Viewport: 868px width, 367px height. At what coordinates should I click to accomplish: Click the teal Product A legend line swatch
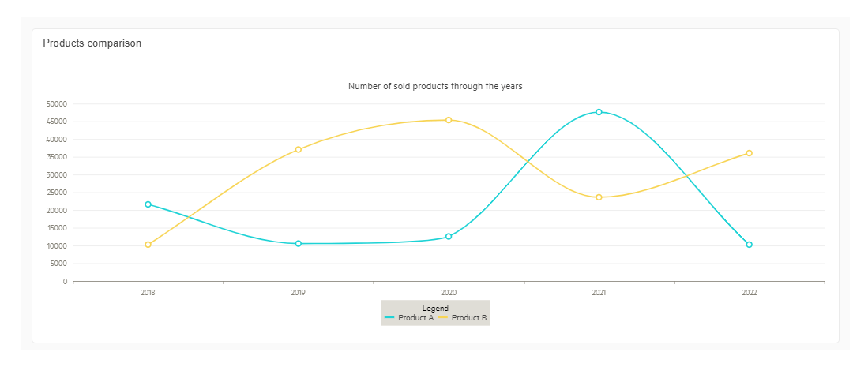[x=389, y=318]
